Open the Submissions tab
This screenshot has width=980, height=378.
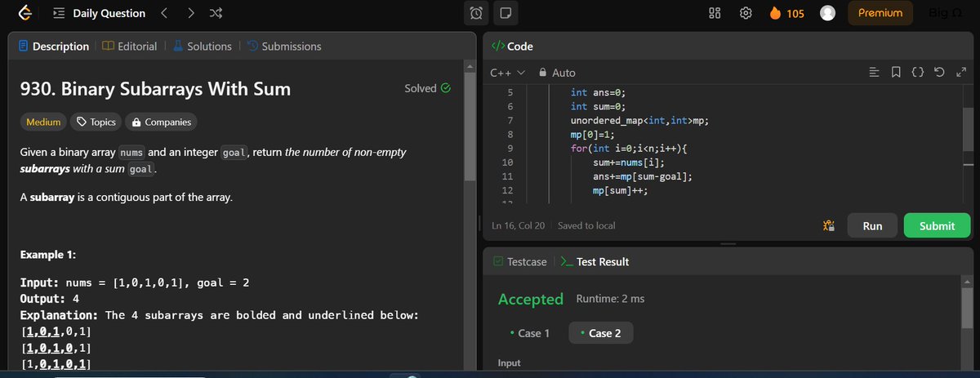coord(284,47)
